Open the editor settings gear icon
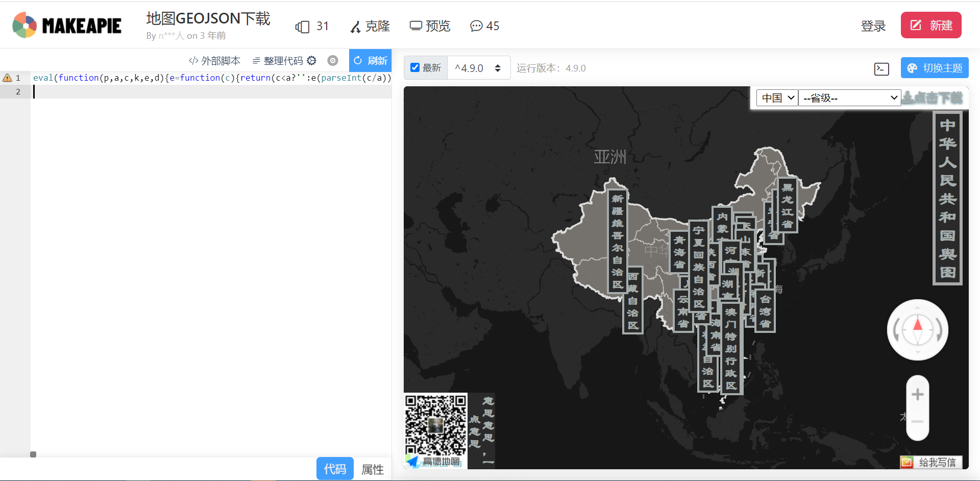The width and height of the screenshot is (980, 481). click(x=312, y=60)
